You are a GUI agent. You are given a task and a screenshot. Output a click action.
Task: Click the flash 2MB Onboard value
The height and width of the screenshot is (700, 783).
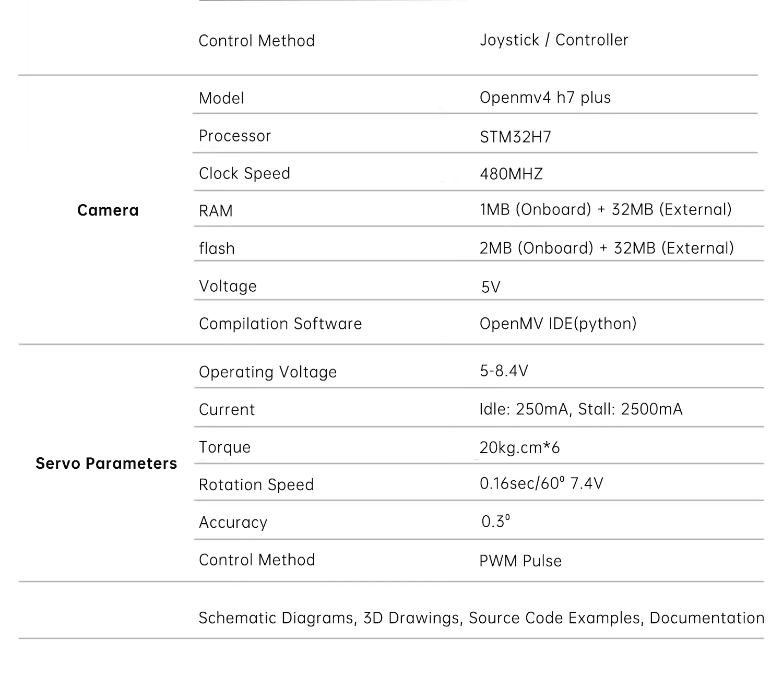tap(607, 248)
